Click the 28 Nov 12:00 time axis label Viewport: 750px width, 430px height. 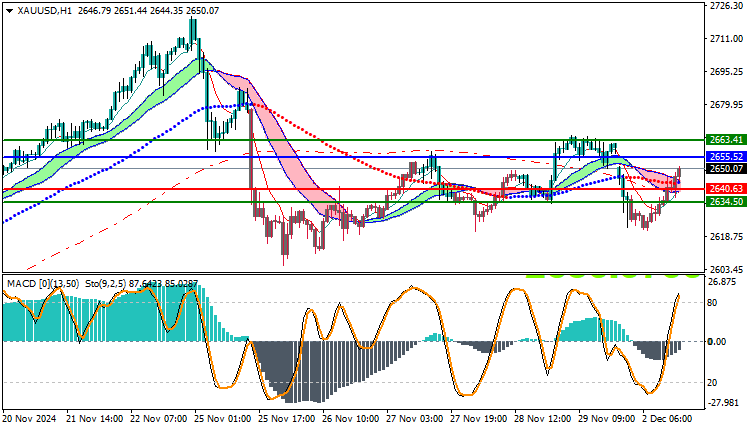pyautogui.click(x=543, y=419)
